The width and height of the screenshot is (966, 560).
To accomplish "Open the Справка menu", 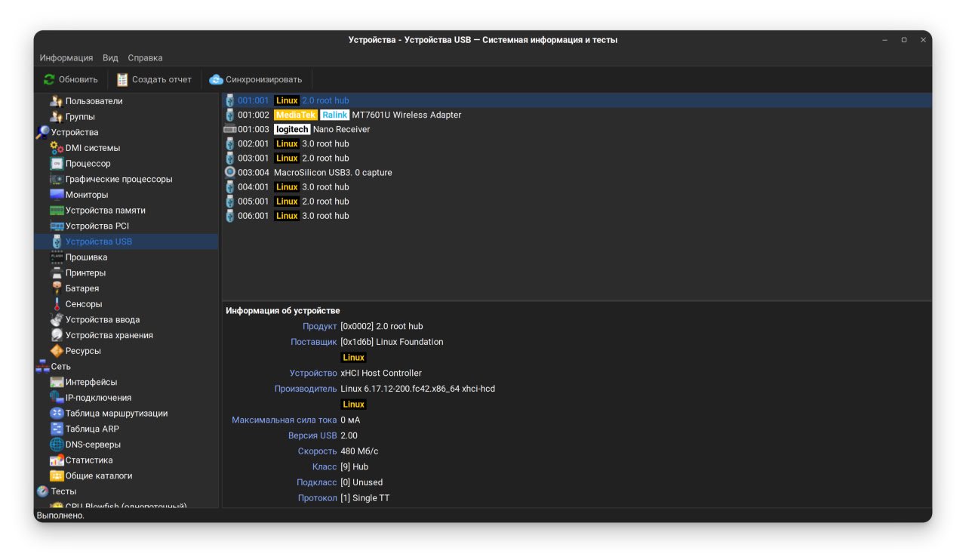I will pyautogui.click(x=145, y=58).
